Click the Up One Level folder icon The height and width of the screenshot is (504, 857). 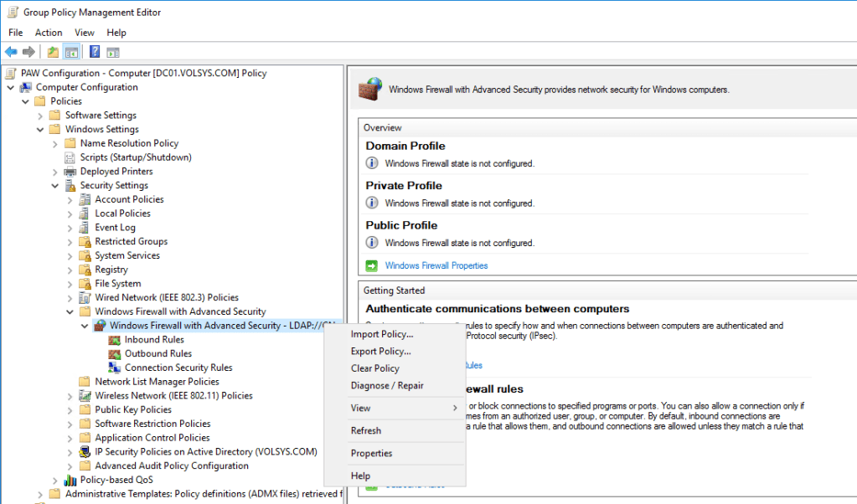54,52
